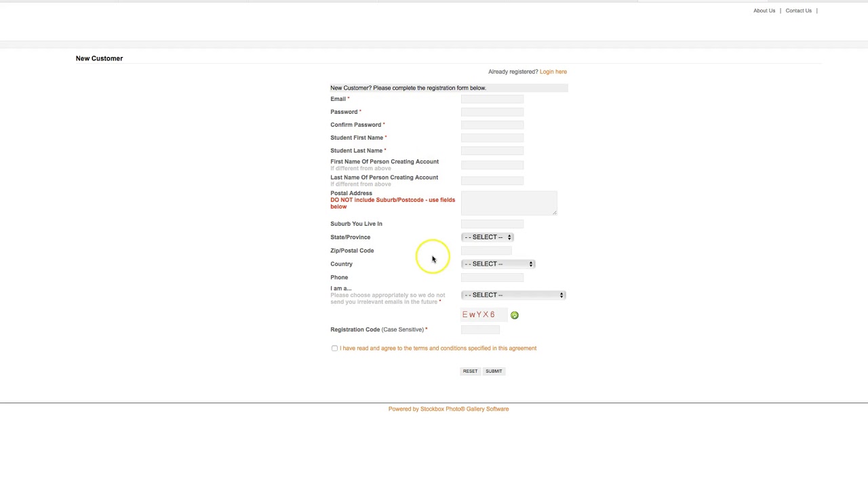Tick the terms and conditions agreement checkbox
Screen dimensions: 868x488
334,348
